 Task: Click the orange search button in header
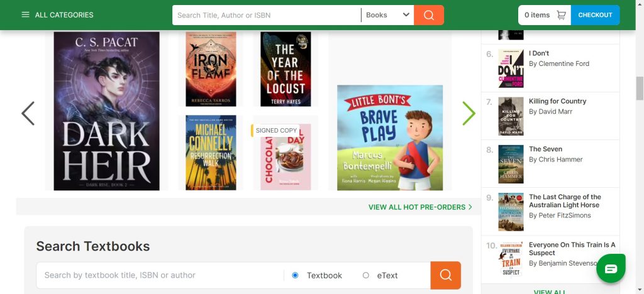[x=429, y=15]
